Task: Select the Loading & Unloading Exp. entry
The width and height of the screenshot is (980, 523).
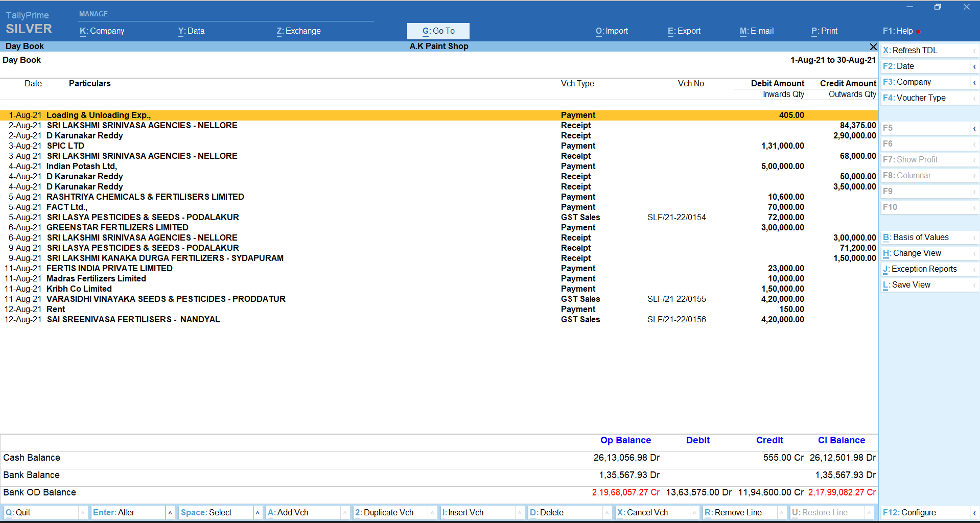Action: tap(439, 115)
